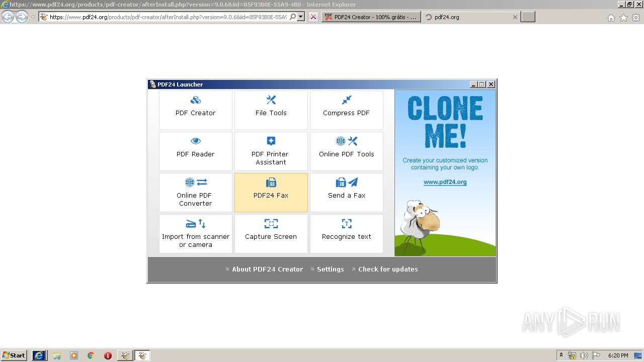Open the IE Tools gear menu
644x362 pixels.
(636, 18)
